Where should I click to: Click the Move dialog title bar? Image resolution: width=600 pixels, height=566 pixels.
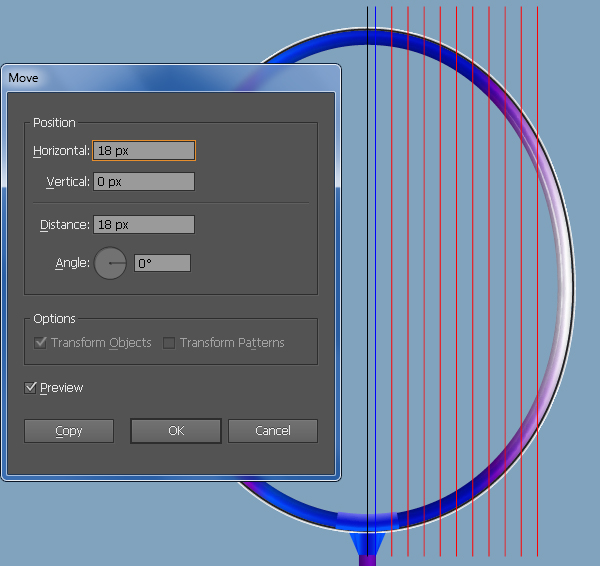click(171, 78)
